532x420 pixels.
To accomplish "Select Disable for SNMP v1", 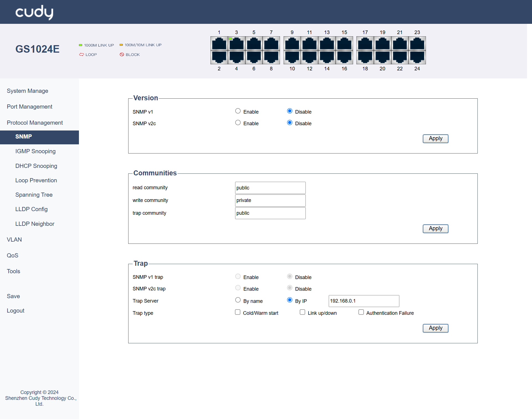I will click(290, 111).
